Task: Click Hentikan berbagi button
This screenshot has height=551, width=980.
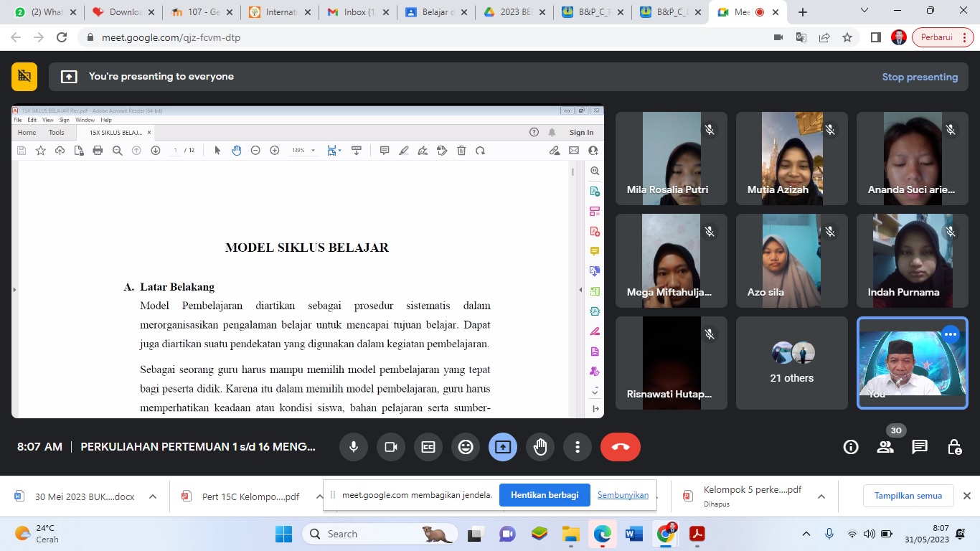Action: tap(545, 495)
